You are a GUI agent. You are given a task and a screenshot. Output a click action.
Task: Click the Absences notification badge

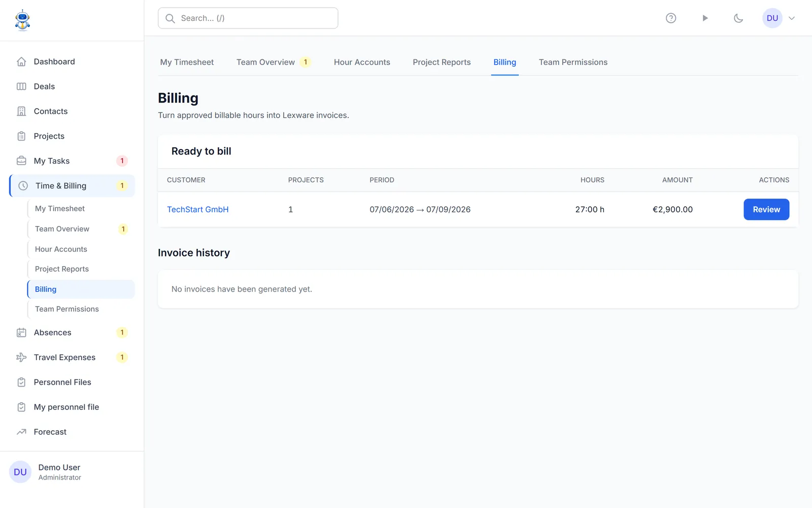122,333
